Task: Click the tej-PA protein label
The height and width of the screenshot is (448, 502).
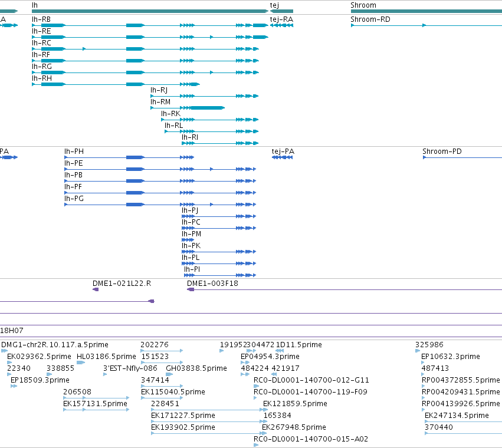Action: (283, 151)
